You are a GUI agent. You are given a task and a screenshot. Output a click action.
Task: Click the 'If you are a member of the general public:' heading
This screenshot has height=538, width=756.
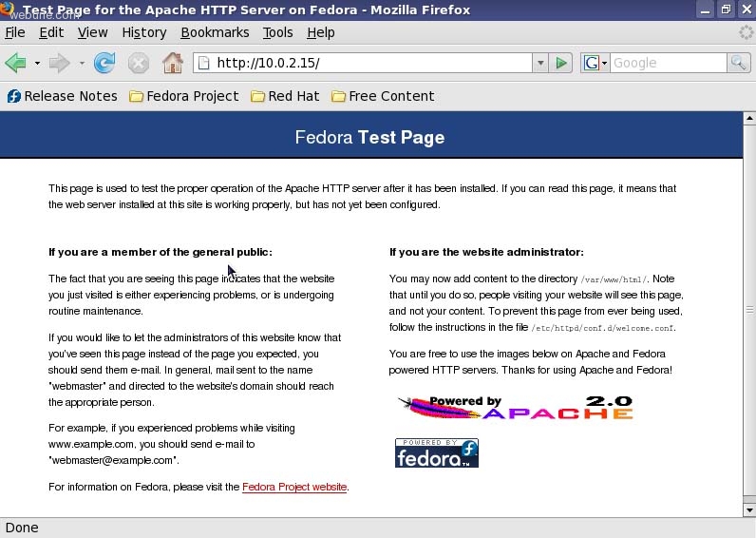161,252
